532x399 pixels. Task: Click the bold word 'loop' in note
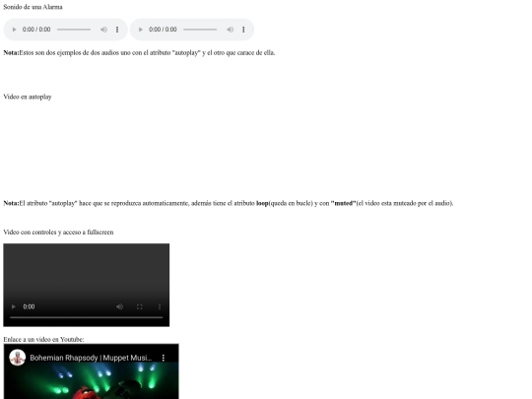click(262, 203)
